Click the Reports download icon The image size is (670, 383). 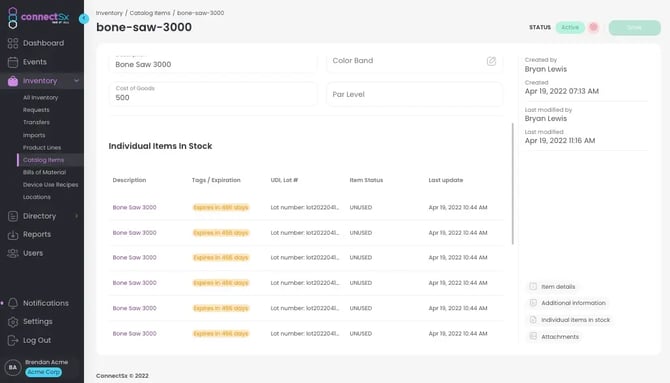(x=13, y=235)
